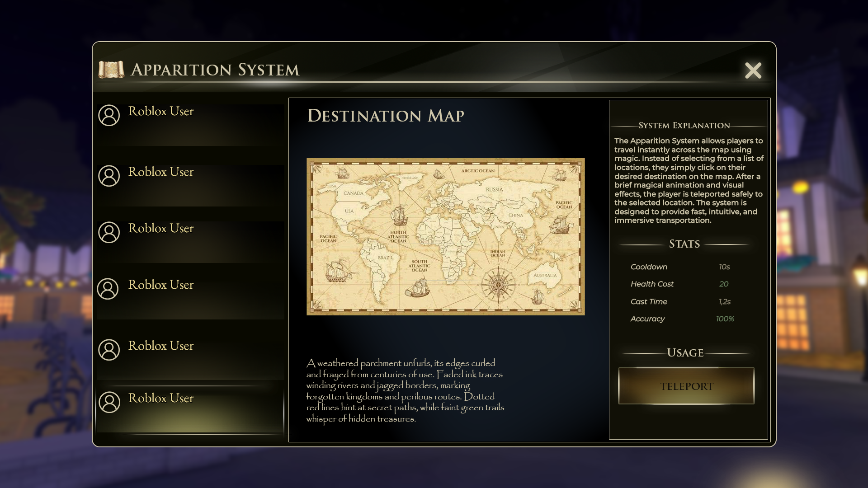Pick the third Roblox User from the top
Viewport: 868px width, 488px height.
[x=190, y=242]
